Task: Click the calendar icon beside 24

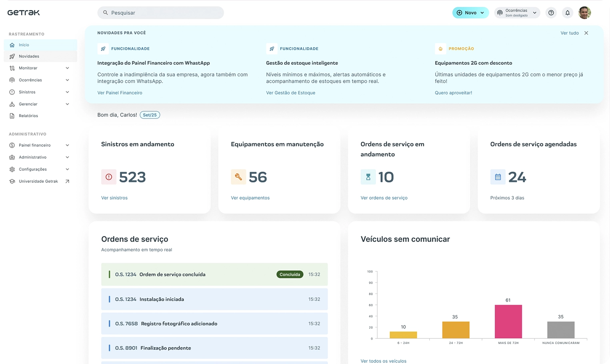Action: 498,177
